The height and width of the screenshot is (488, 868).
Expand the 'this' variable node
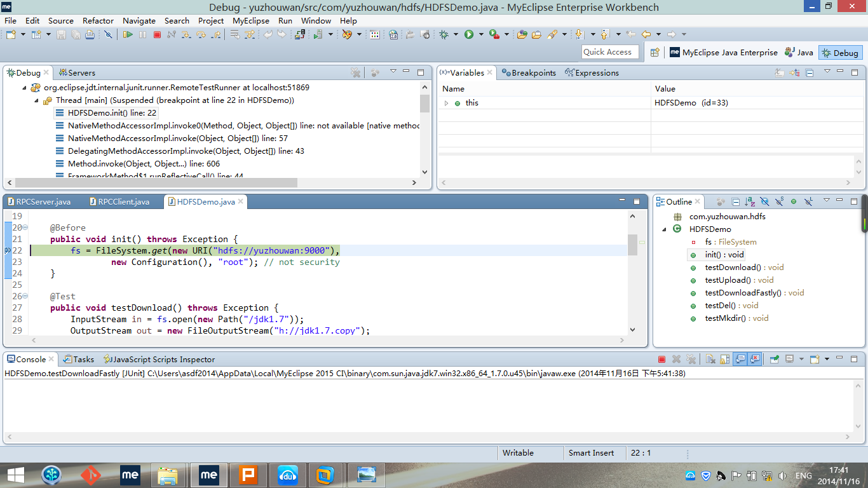(446, 103)
